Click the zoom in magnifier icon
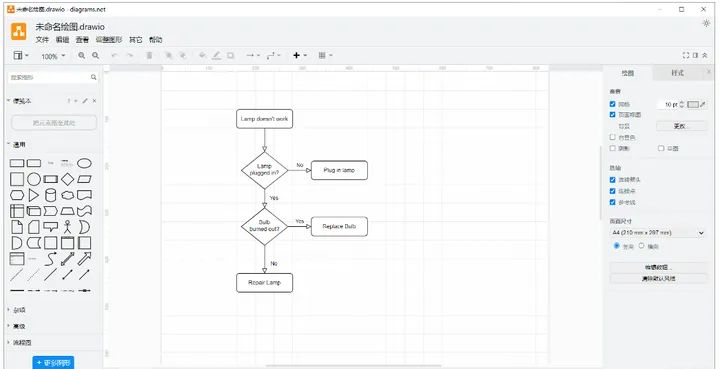 coord(81,56)
